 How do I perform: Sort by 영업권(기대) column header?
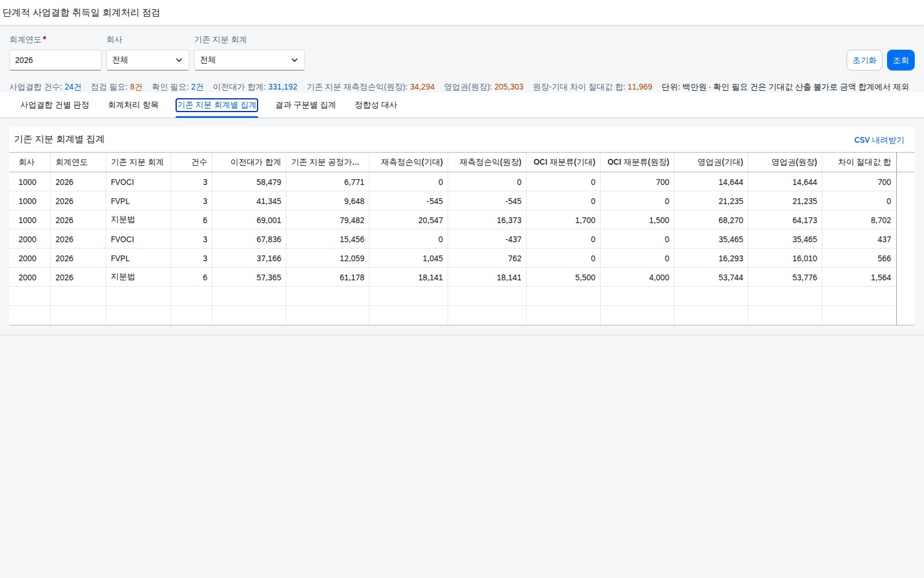tap(711, 162)
